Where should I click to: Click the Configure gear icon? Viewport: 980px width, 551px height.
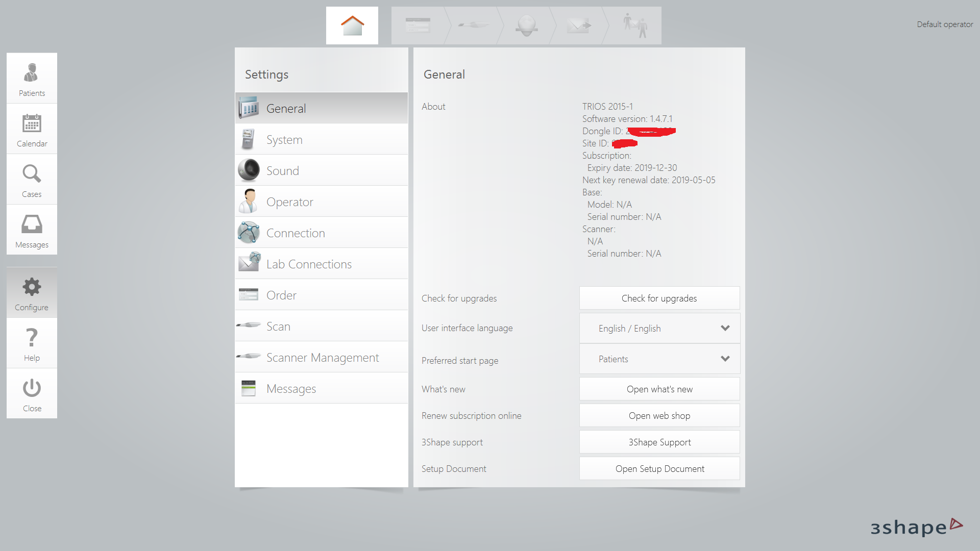click(32, 292)
